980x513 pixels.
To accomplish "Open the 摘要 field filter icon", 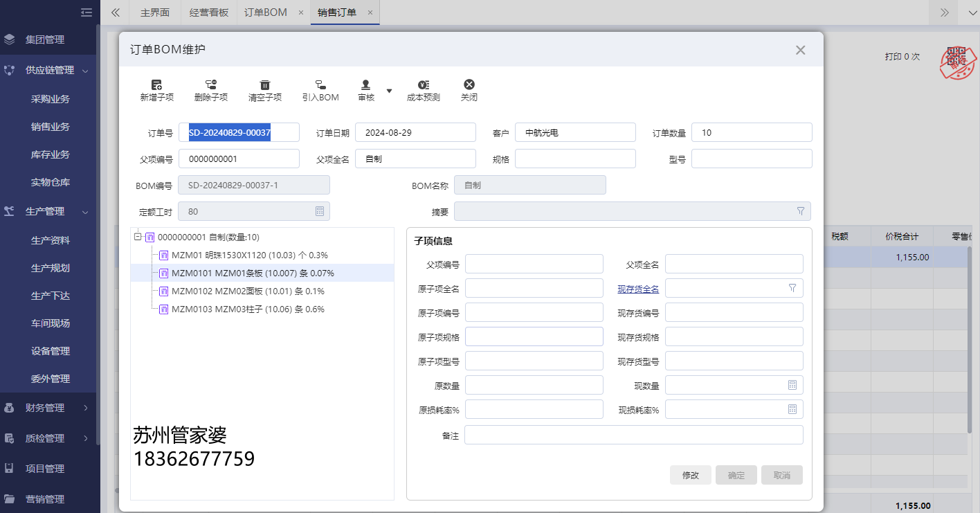I will (x=800, y=211).
